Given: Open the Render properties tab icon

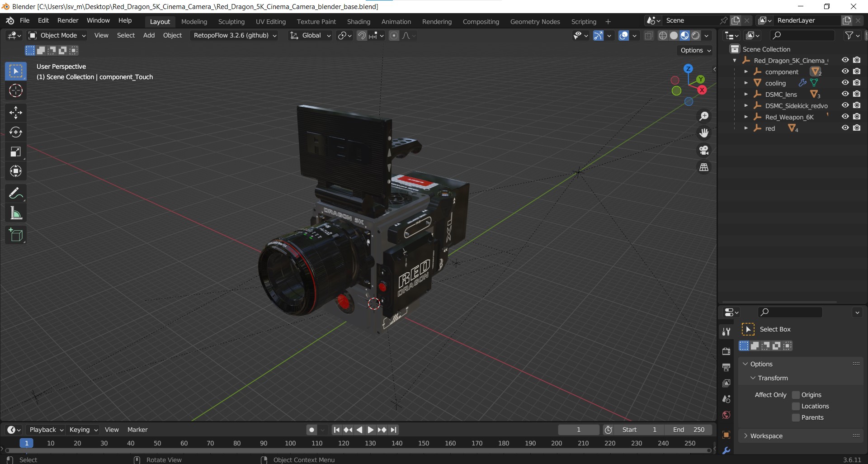Looking at the screenshot, I should coord(726,351).
